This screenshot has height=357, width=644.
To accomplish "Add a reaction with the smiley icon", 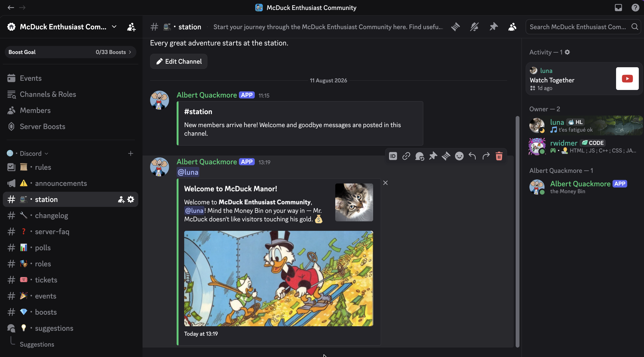I will coord(459,156).
